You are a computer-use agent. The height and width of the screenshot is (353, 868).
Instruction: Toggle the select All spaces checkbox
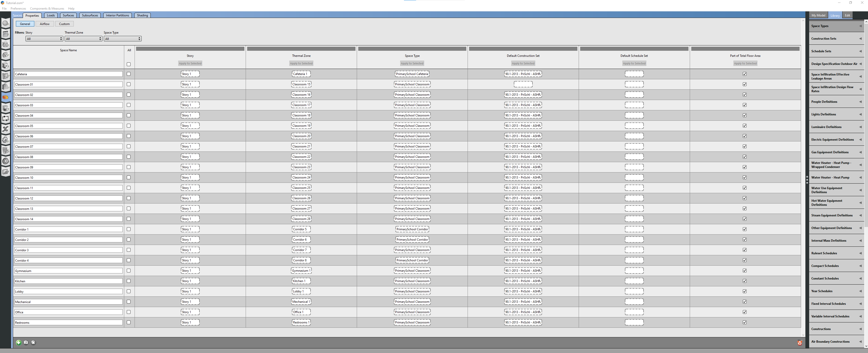pos(128,64)
